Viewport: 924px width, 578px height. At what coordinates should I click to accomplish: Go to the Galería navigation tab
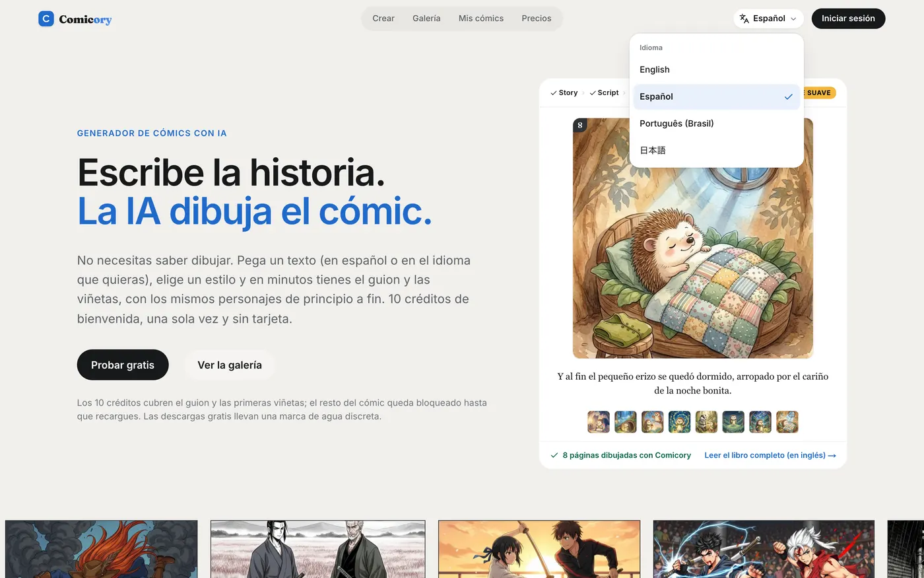[x=426, y=18]
